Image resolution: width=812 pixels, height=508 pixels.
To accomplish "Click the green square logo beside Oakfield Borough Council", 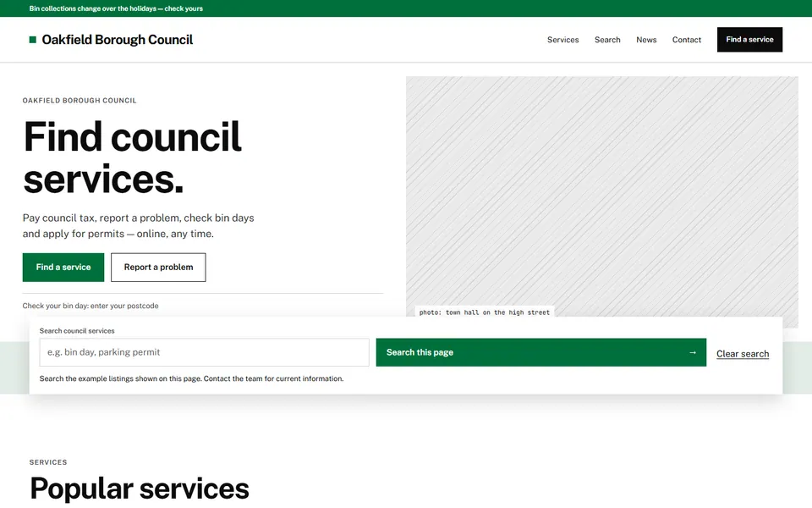I will click(33, 40).
